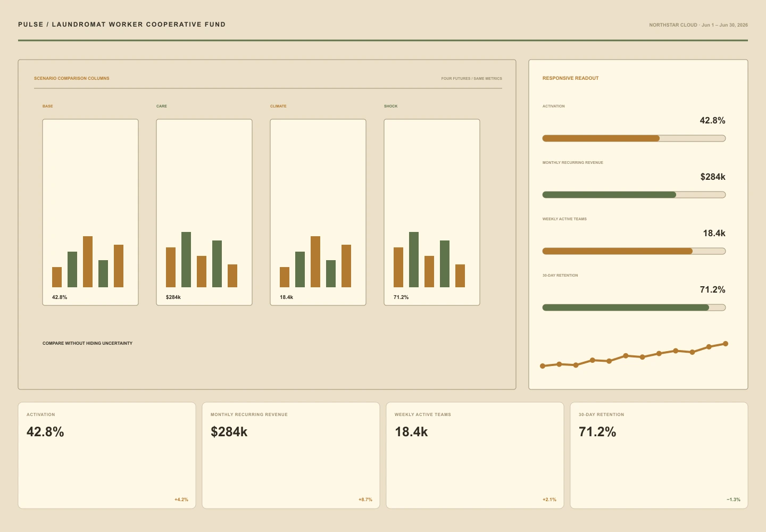Open the Base scenario chart card

coord(90,212)
